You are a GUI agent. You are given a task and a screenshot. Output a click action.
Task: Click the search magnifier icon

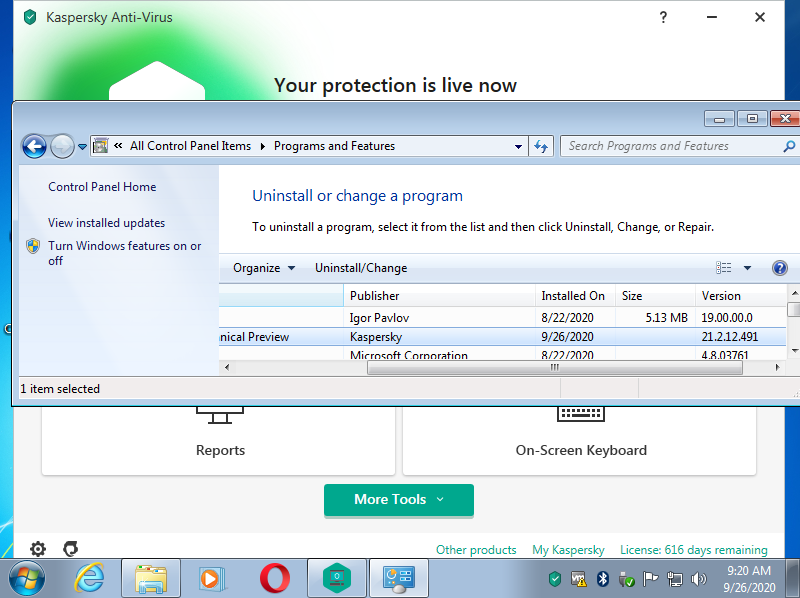tap(789, 146)
